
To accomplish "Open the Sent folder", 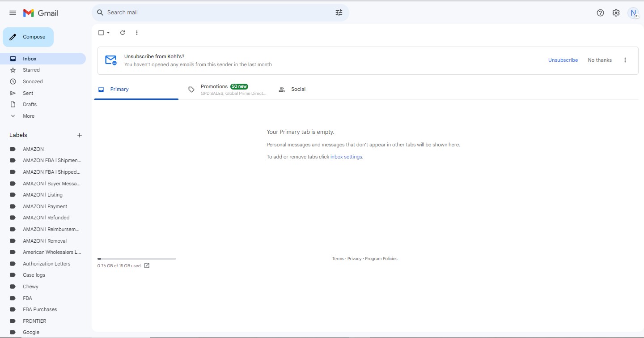I will 43,93.
